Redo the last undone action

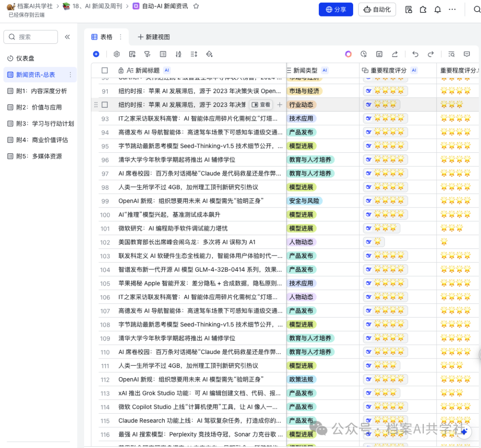click(431, 54)
